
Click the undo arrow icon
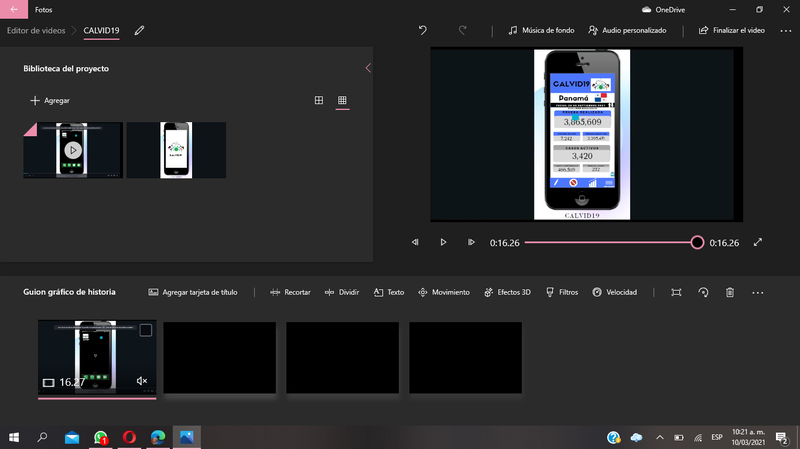423,31
